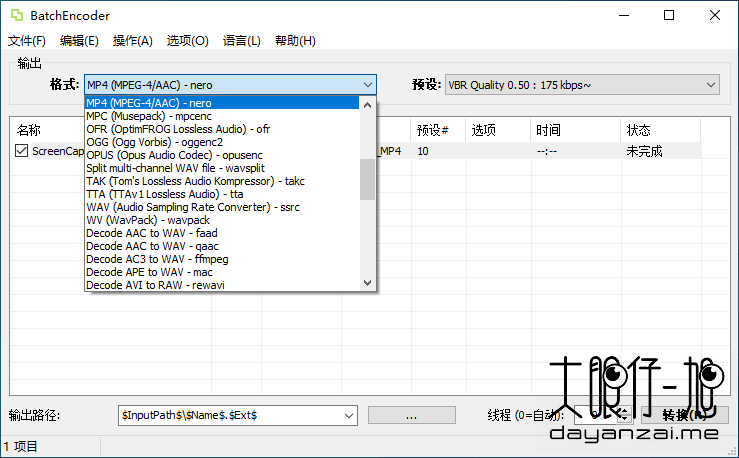Select OGG (Ogg Vorbis) - oggenc2 format
Image resolution: width=739 pixels, height=458 pixels.
pyautogui.click(x=222, y=142)
